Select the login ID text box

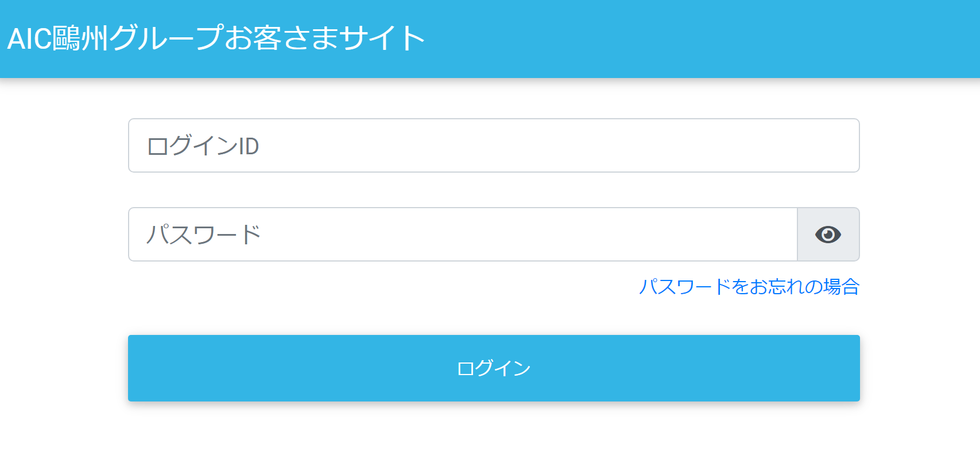click(493, 146)
